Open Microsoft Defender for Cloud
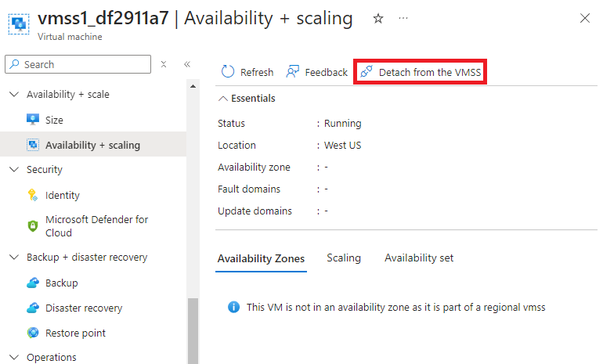The height and width of the screenshot is (364, 603). [96, 226]
